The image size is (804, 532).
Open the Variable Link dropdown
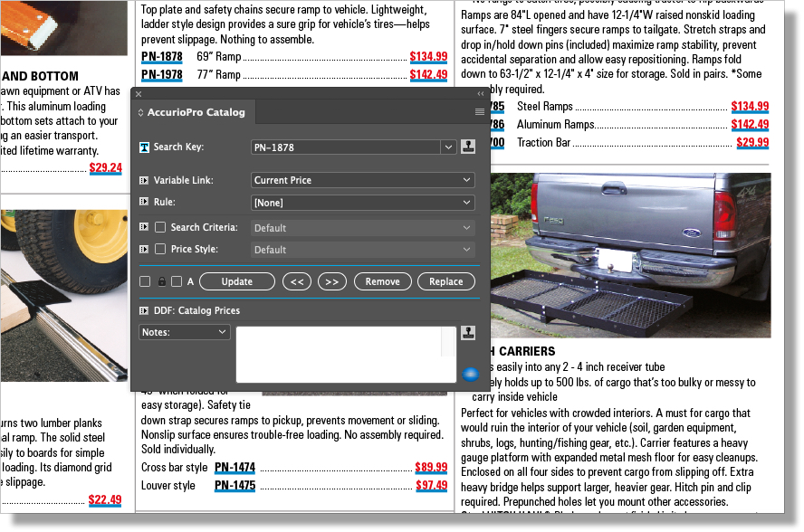coord(362,180)
